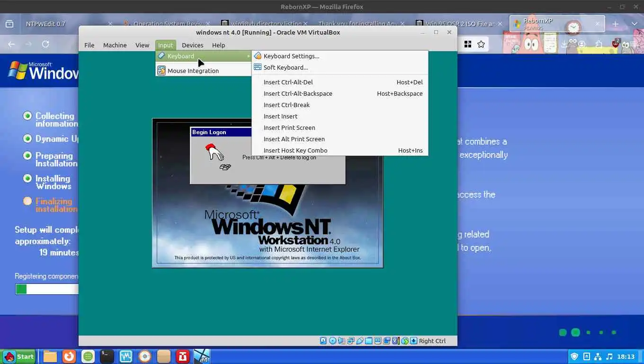Open the red downloader taskbar icon
Viewport: 644px width, 364px height.
pyautogui.click(x=183, y=356)
